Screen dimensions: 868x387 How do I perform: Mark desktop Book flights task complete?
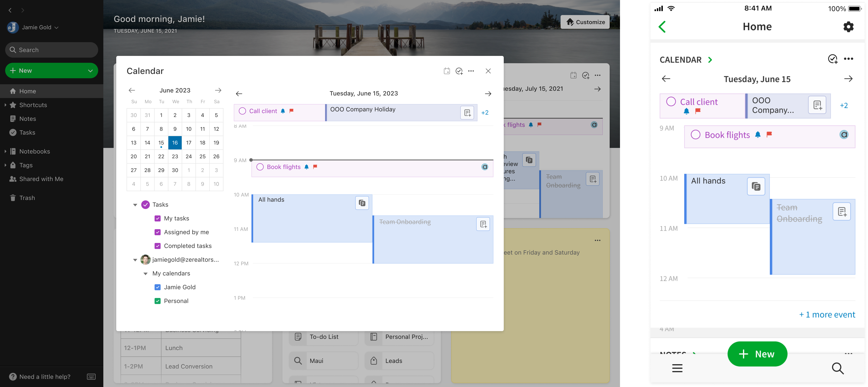[x=260, y=167]
